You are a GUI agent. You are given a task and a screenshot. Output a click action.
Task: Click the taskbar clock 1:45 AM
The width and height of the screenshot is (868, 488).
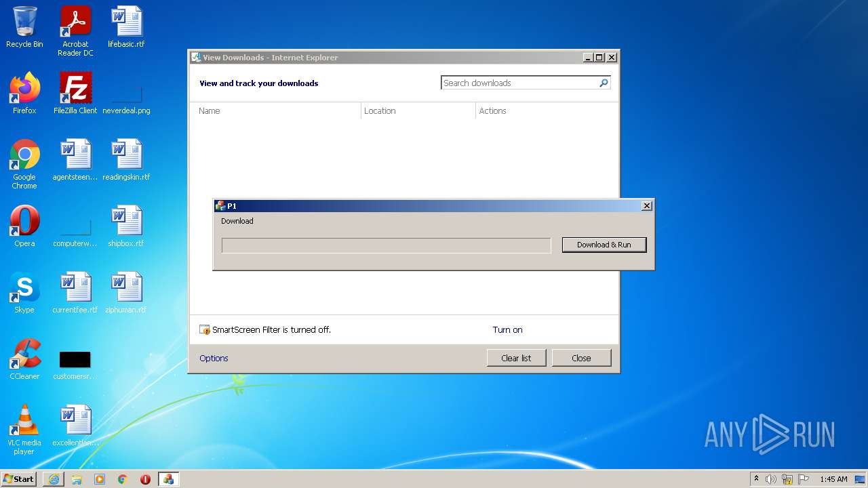tap(833, 479)
